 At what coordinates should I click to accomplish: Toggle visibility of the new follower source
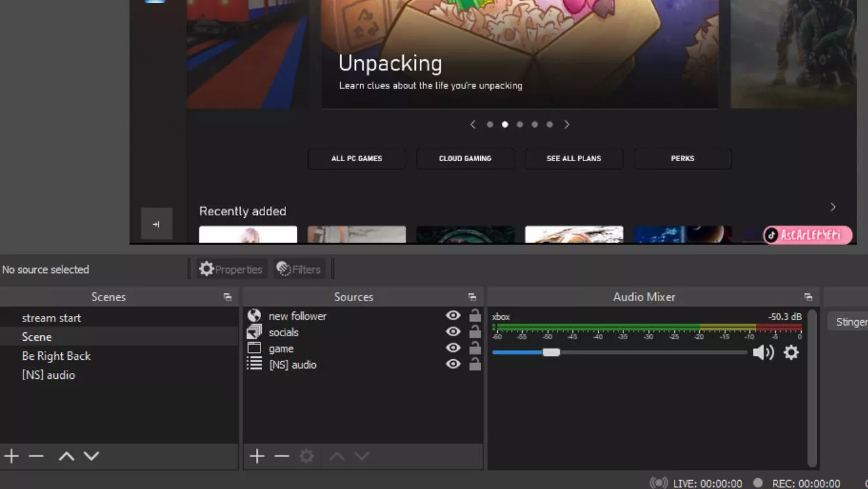tap(453, 315)
